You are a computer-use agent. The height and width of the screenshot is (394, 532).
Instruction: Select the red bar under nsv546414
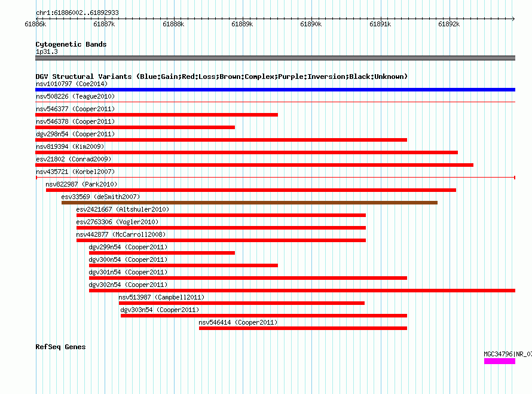303,328
